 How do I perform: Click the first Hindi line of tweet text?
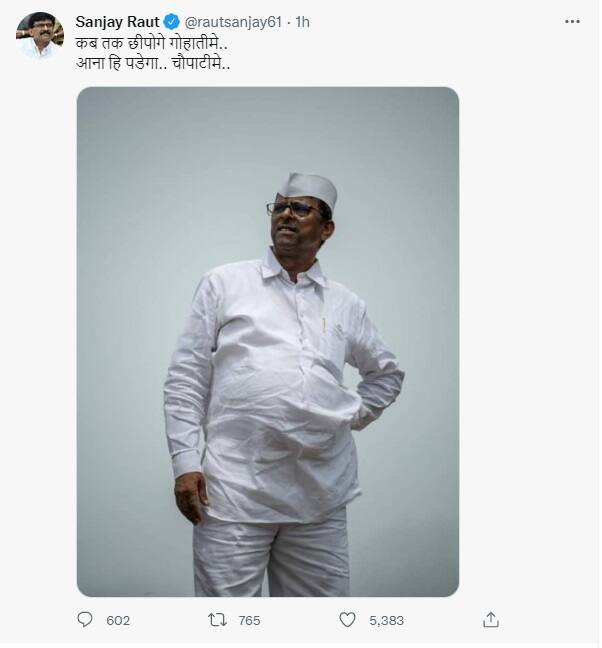click(x=152, y=44)
